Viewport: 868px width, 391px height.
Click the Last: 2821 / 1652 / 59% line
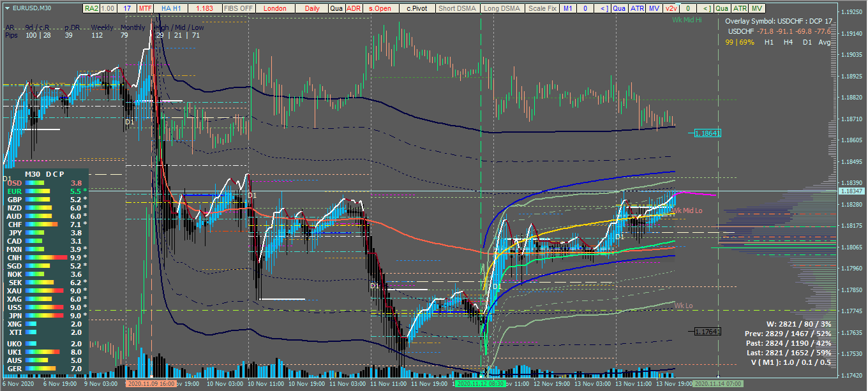[789, 353]
